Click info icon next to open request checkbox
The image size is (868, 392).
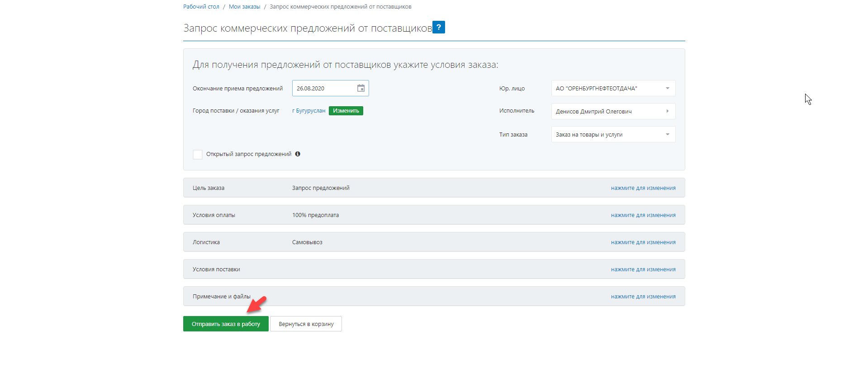[298, 154]
